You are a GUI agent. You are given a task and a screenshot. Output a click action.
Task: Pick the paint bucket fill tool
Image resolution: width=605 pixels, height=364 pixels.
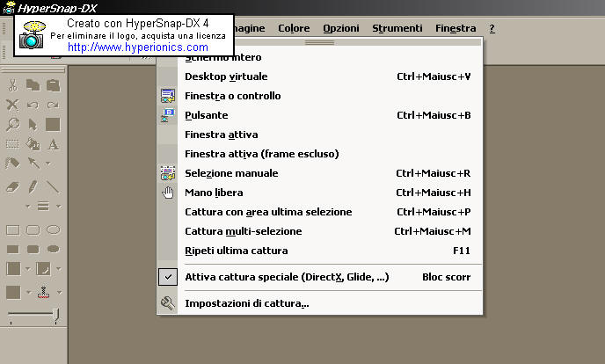tap(33, 143)
